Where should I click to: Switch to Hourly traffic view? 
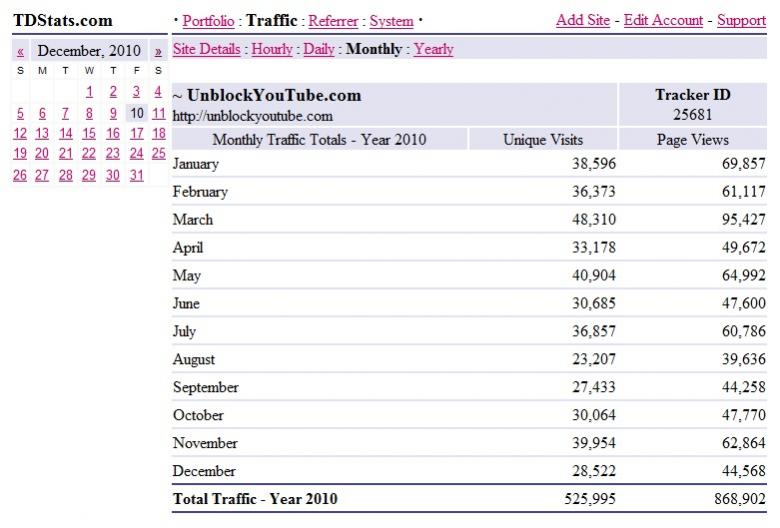point(272,48)
